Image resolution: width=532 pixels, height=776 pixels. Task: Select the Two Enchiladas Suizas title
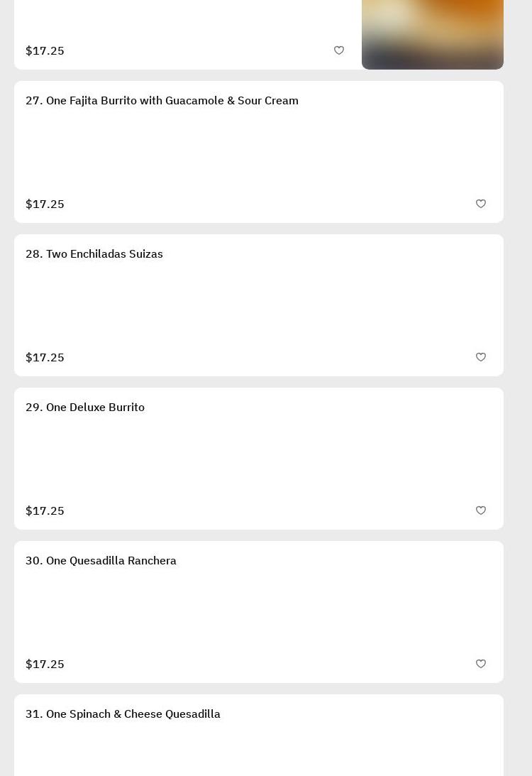(94, 254)
